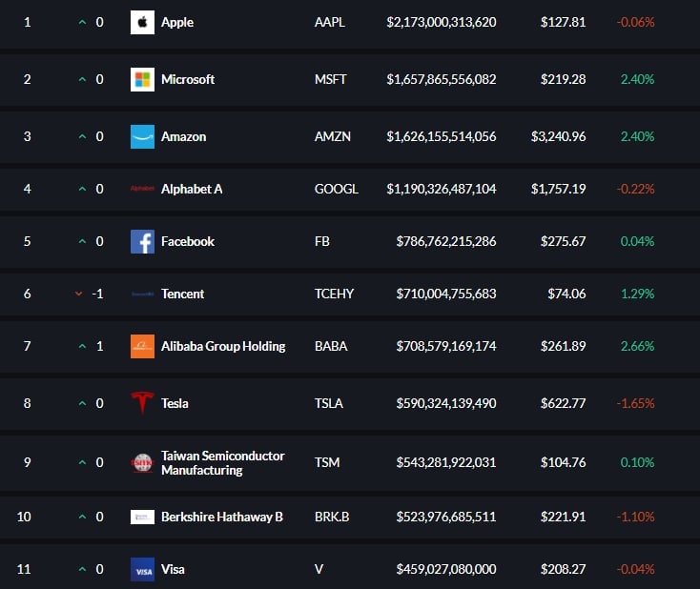Select the MSFT ticker symbol

point(330,79)
